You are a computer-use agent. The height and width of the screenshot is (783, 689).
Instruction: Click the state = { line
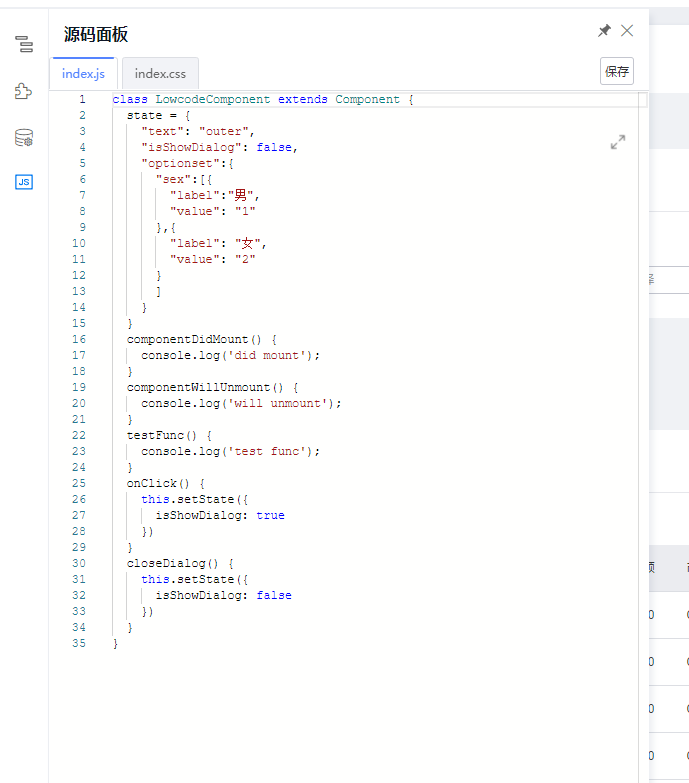pos(158,115)
